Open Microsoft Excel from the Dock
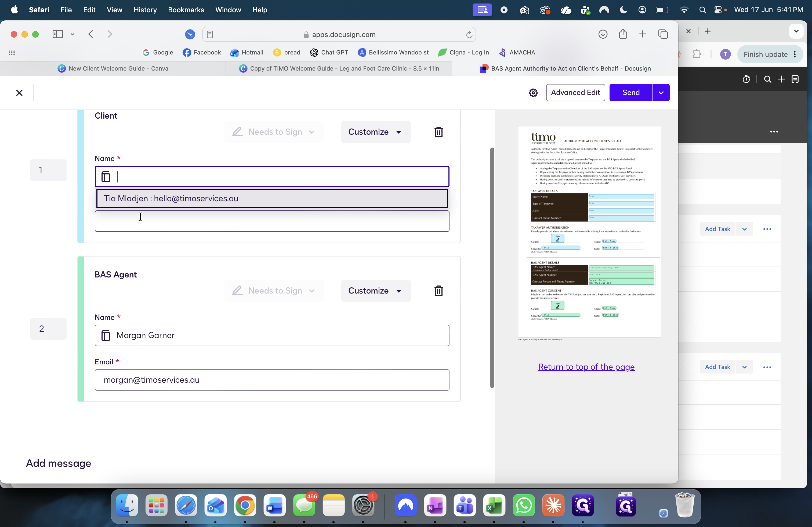812x527 pixels. click(494, 505)
